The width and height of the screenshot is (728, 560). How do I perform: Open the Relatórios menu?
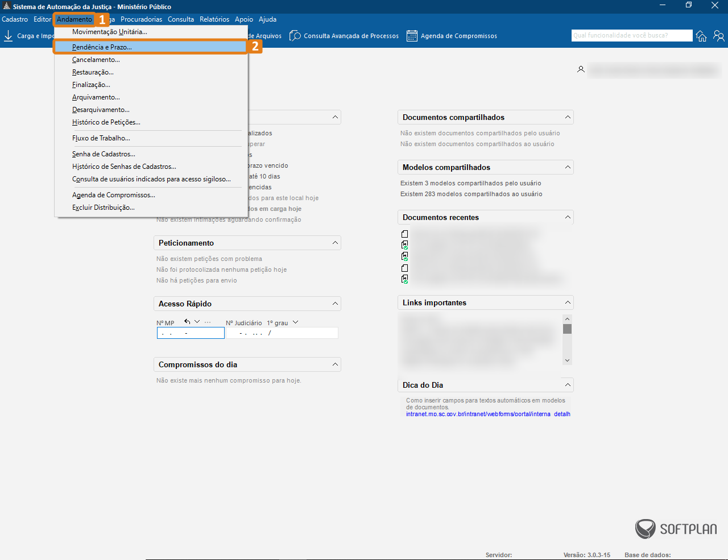coord(214,19)
